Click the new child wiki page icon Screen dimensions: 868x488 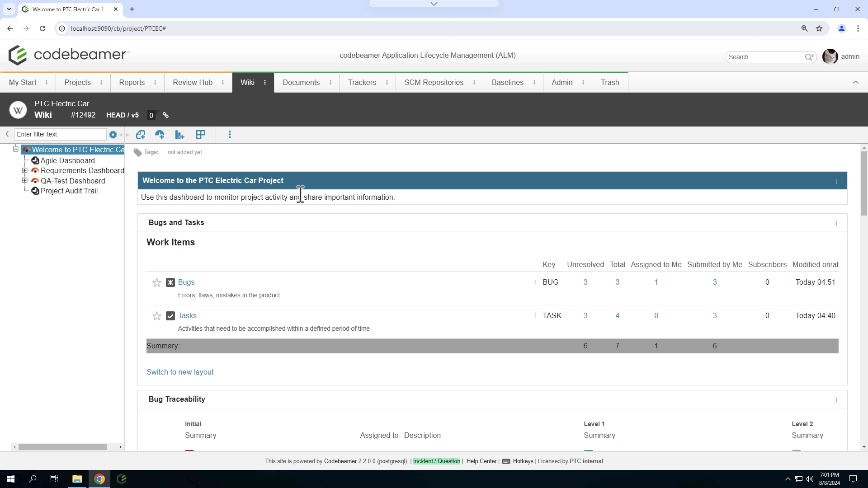(x=141, y=135)
